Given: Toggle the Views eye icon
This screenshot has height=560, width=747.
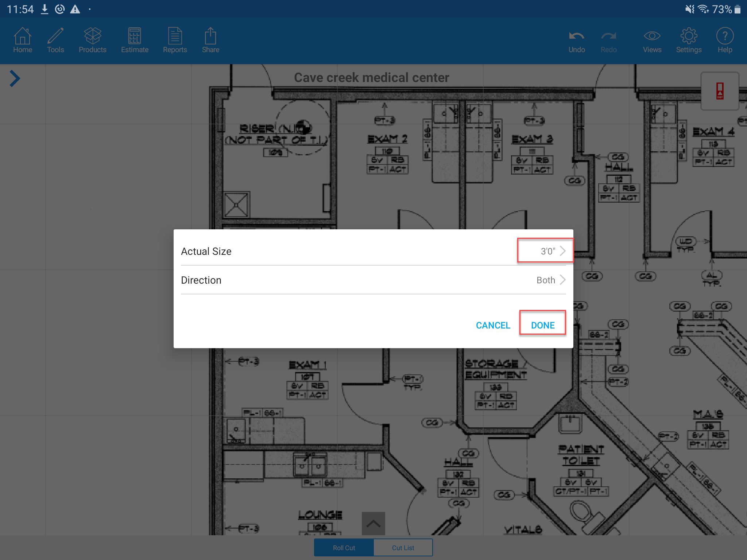Looking at the screenshot, I should click(x=652, y=40).
